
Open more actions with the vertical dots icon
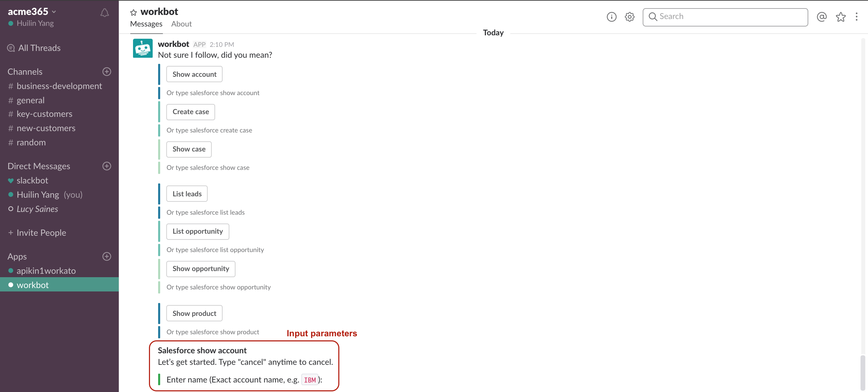coord(857,17)
